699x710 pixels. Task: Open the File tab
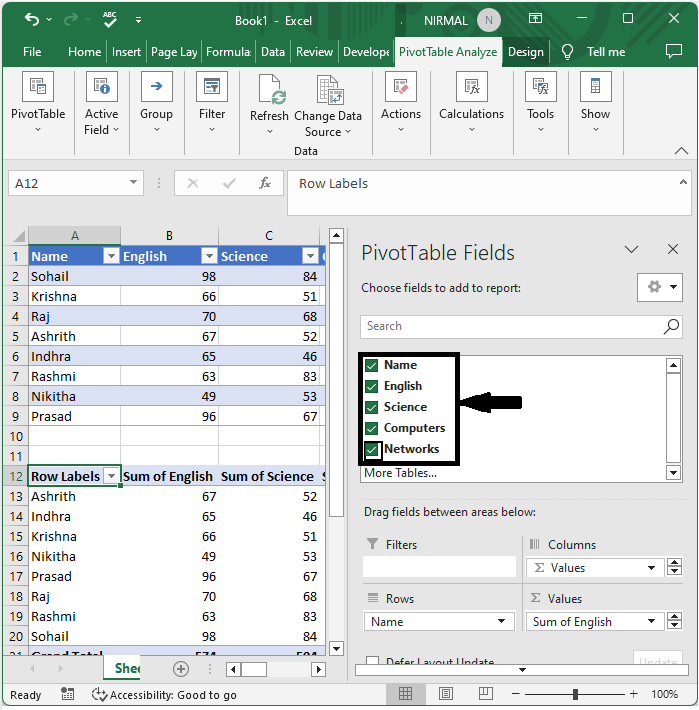[x=32, y=52]
